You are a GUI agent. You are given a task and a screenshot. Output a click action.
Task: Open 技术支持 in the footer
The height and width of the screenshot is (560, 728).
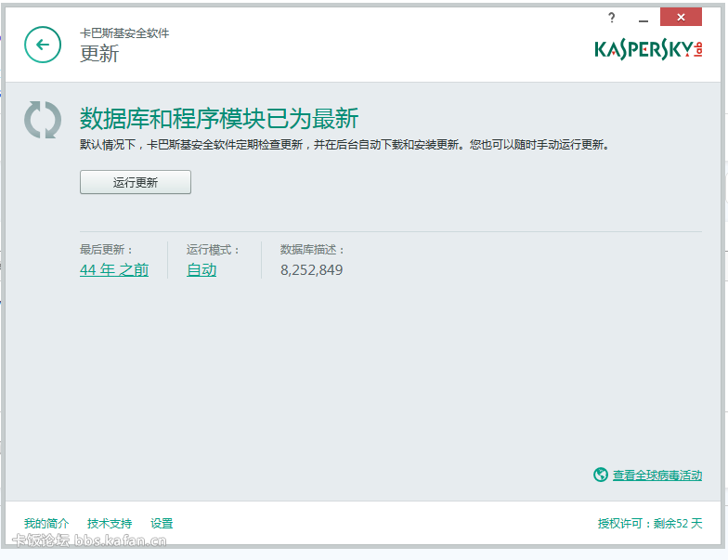pos(110,524)
